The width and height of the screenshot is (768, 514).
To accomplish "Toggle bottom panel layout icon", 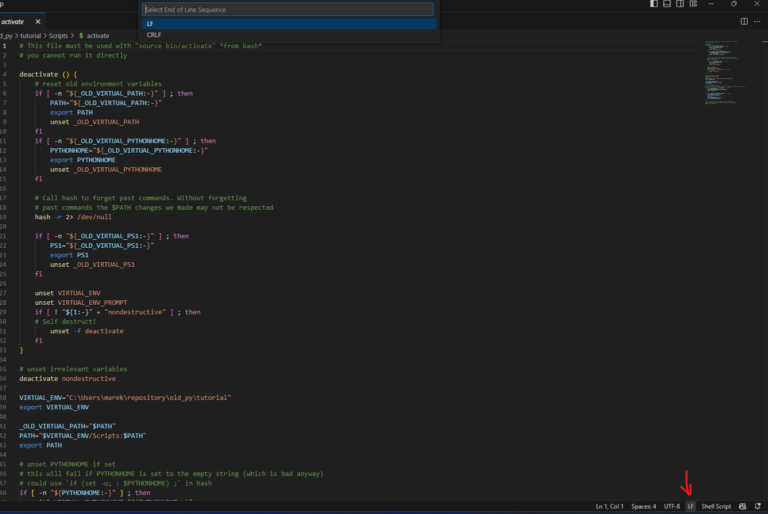I will point(665,4).
